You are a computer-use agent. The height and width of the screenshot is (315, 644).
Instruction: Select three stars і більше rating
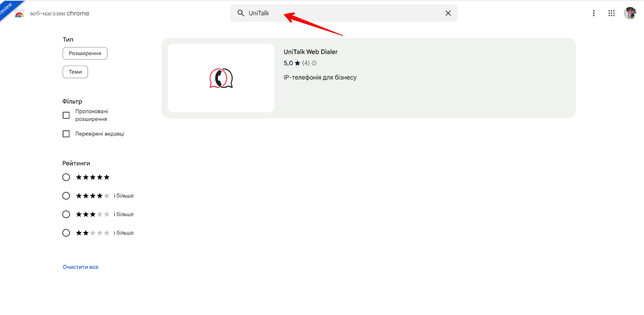66,214
